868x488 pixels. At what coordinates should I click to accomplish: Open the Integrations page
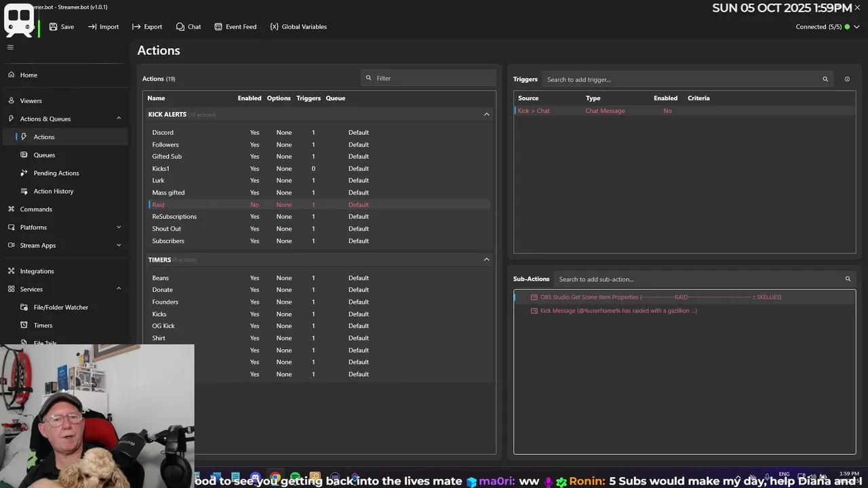[64, 271]
